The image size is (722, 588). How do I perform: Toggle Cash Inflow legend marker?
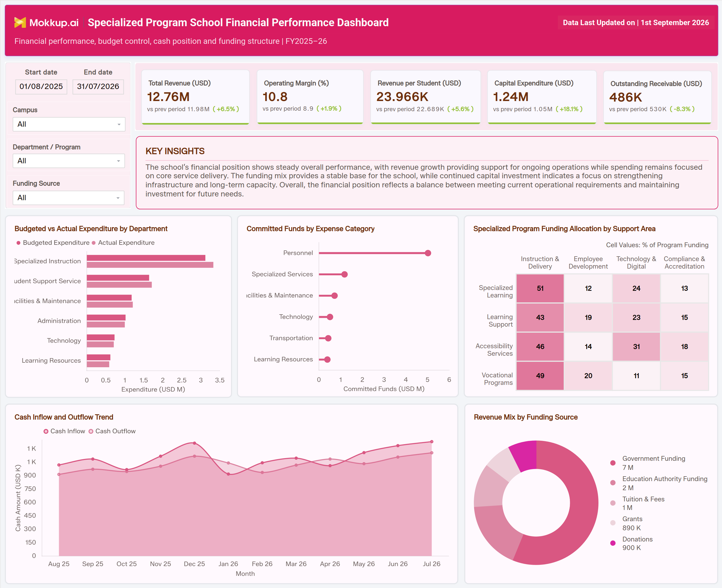click(46, 431)
